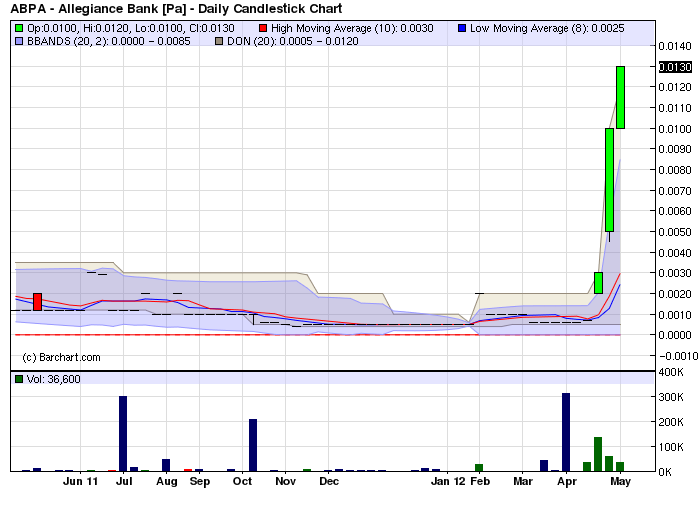Click the Apr date axis label
The image size is (700, 512).
tap(567, 481)
